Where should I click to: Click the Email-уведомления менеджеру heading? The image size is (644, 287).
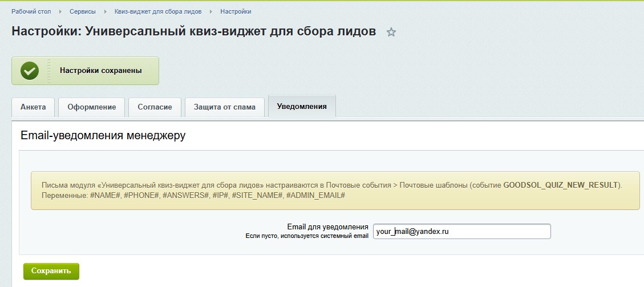pos(103,135)
